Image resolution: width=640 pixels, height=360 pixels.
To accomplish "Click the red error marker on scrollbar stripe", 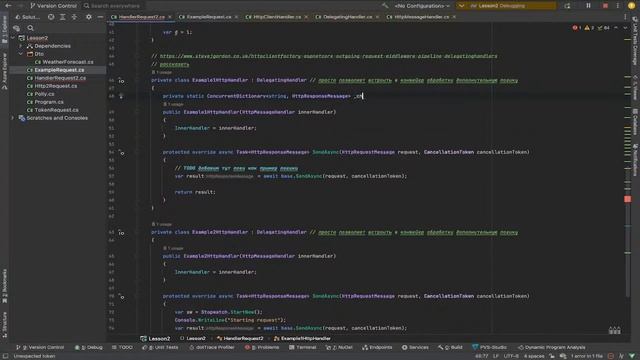I will (627, 199).
